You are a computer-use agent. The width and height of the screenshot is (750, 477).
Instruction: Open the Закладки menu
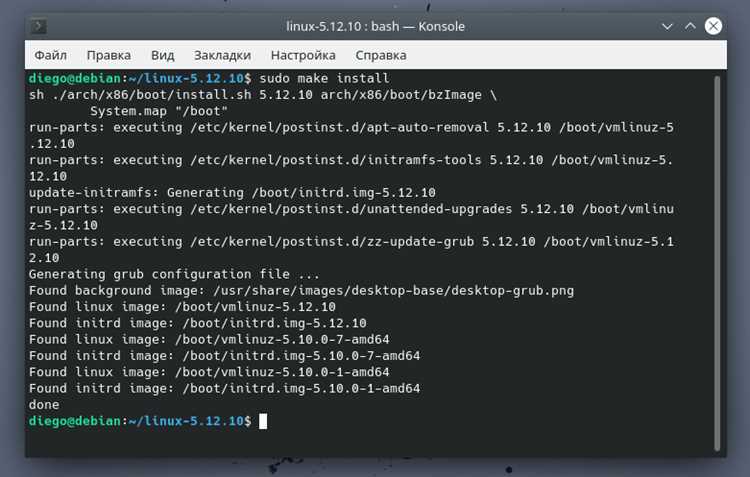pyautogui.click(x=222, y=55)
